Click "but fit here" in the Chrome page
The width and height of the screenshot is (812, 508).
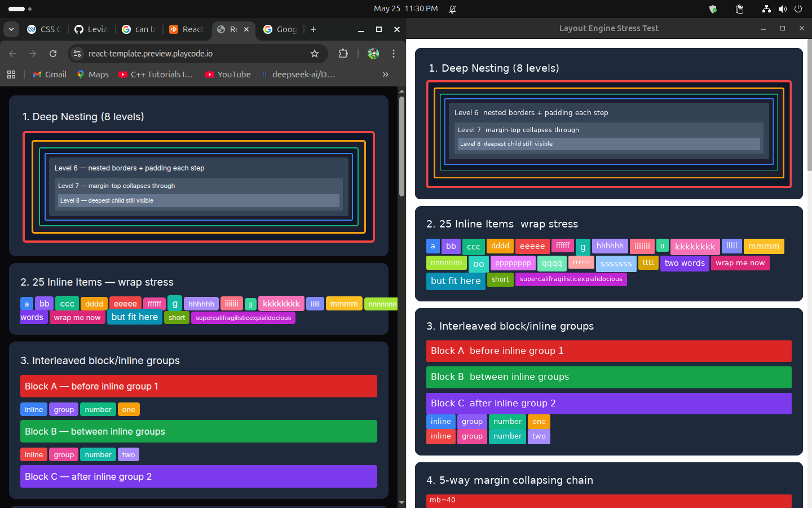(135, 317)
